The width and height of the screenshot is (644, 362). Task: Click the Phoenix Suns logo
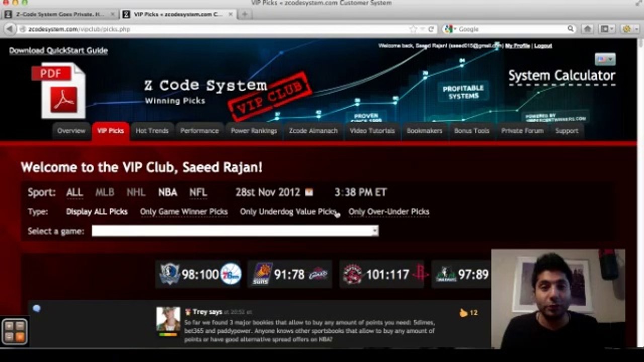click(263, 275)
